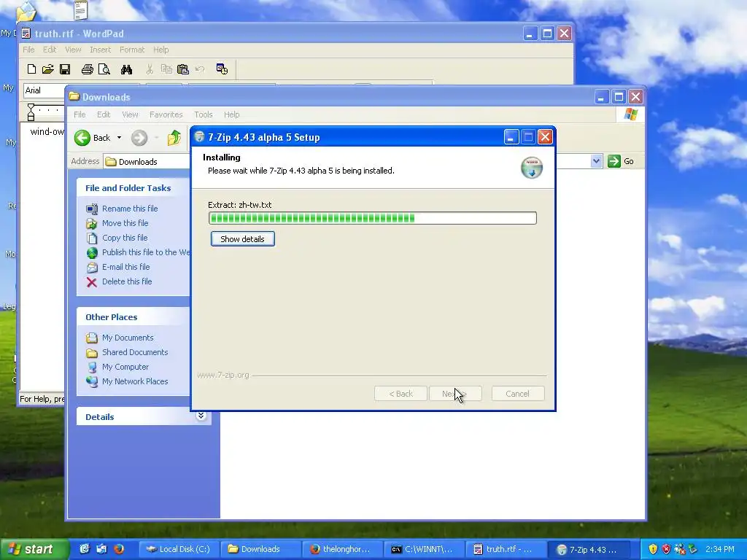Click the red X Delete icon
747x560 pixels.
click(x=92, y=282)
